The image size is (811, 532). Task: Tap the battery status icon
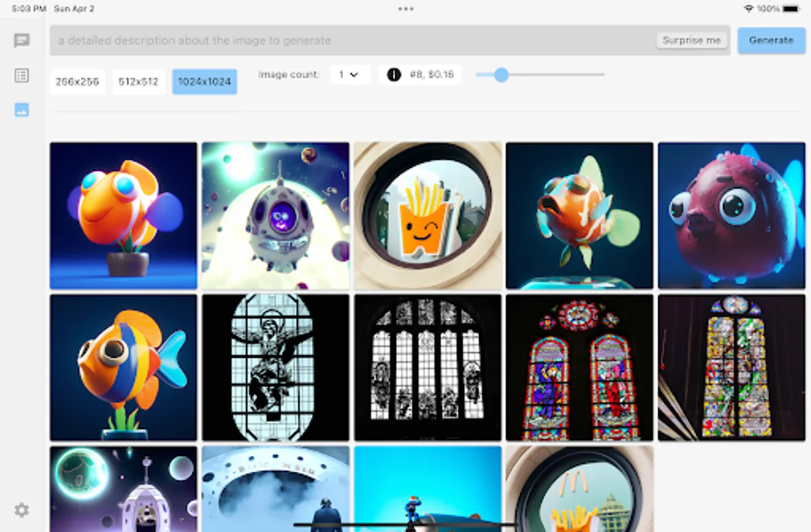(x=791, y=9)
